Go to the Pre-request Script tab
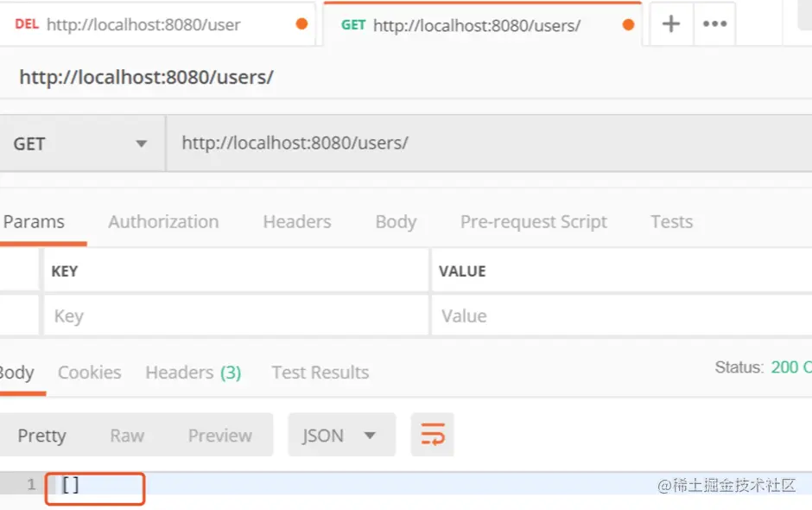812x510 pixels. tap(533, 222)
